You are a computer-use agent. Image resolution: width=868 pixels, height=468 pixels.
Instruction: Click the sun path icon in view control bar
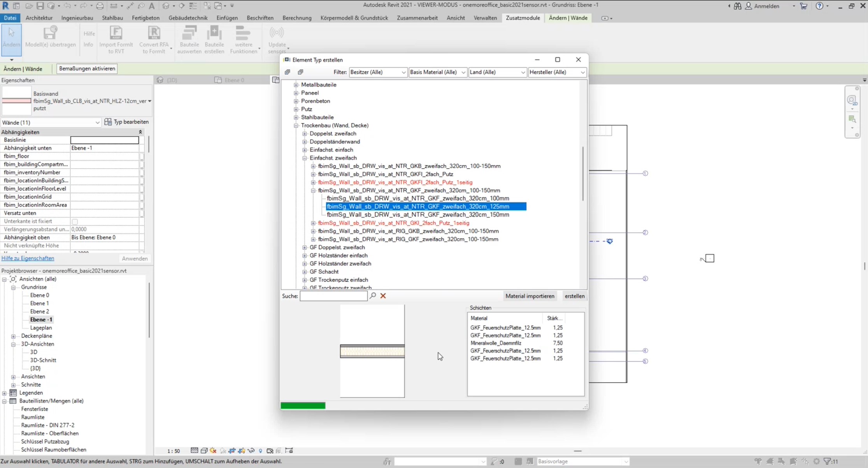pos(213,451)
